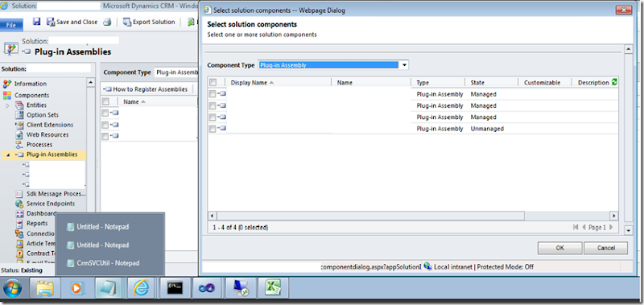The width and height of the screenshot is (644, 305).
Task: Click the Cancel button
Action: [606, 248]
